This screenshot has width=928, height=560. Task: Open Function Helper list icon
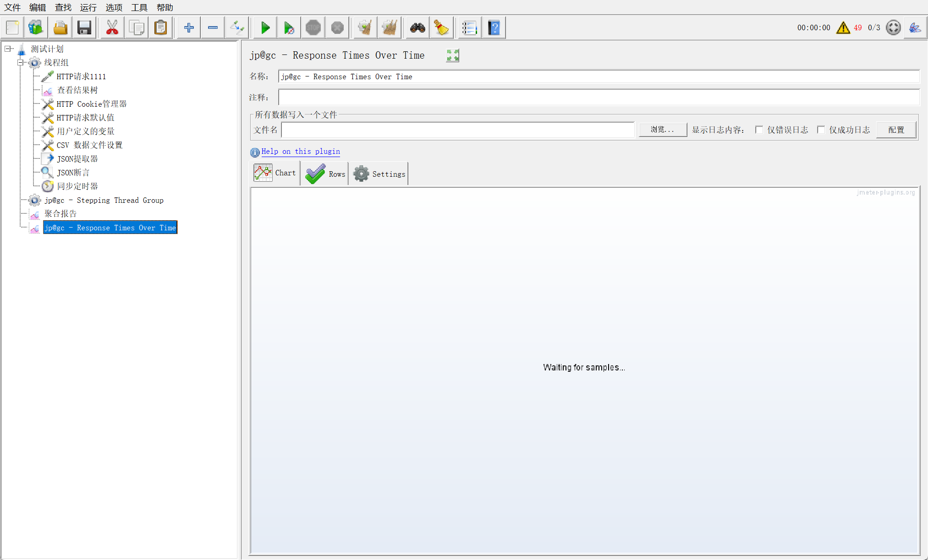click(x=469, y=27)
